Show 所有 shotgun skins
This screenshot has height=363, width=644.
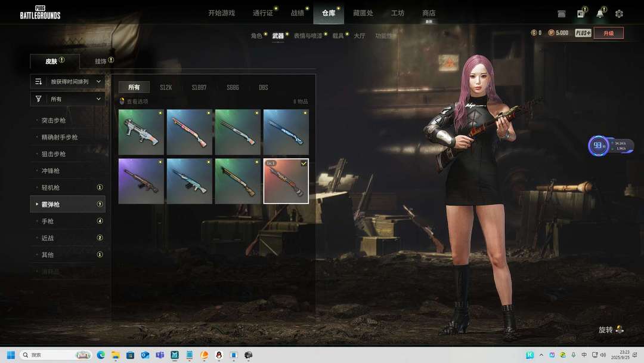(x=134, y=87)
